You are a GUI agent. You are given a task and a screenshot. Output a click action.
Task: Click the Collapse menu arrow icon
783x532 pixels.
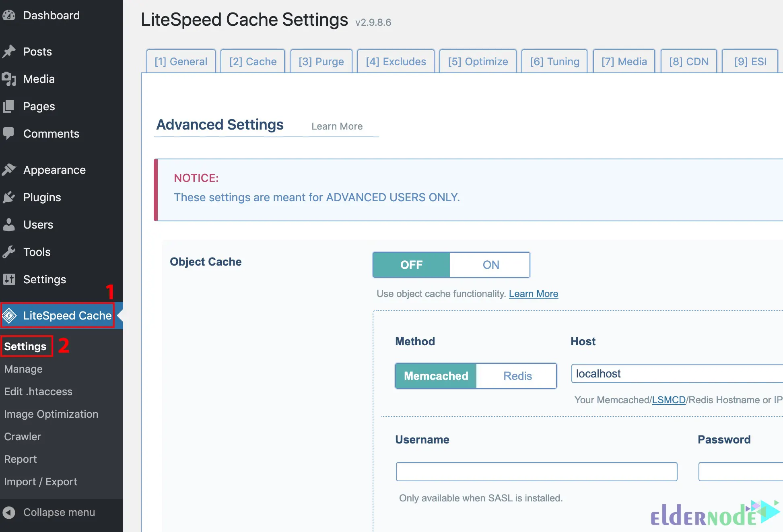point(9,512)
